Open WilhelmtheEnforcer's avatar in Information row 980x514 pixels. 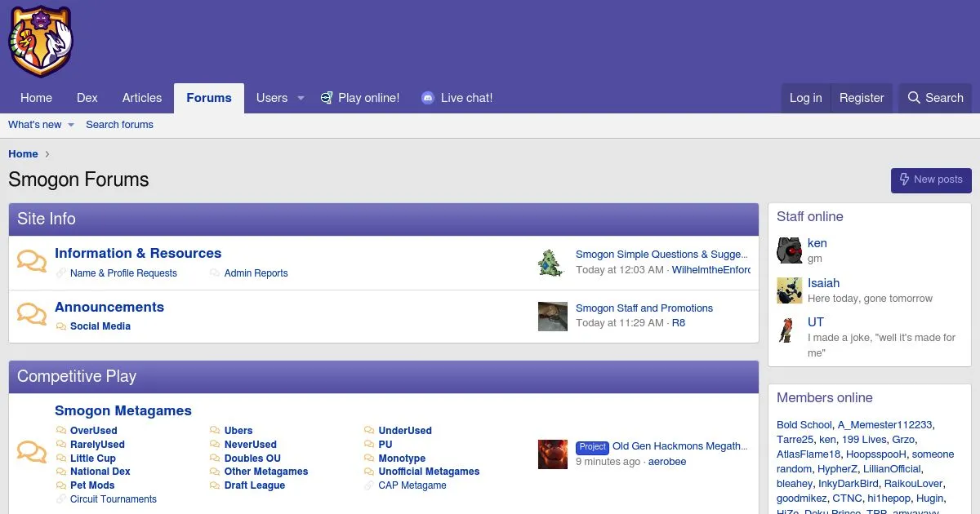pos(552,262)
